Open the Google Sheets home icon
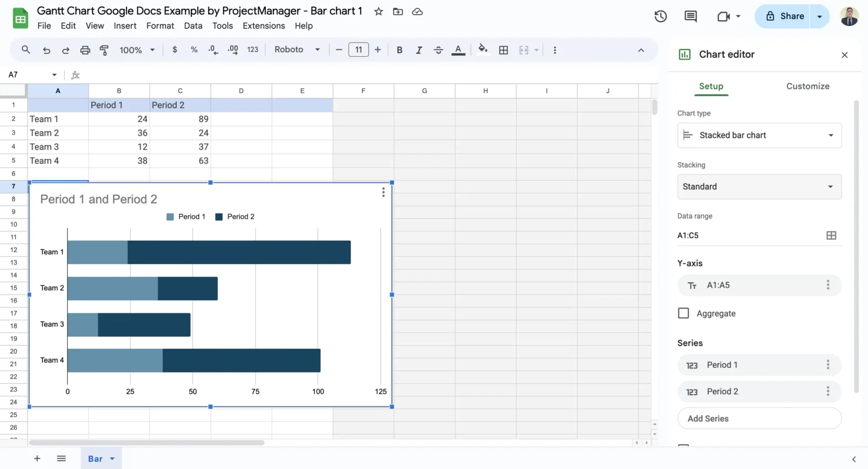The width and height of the screenshot is (868, 469). tap(21, 19)
